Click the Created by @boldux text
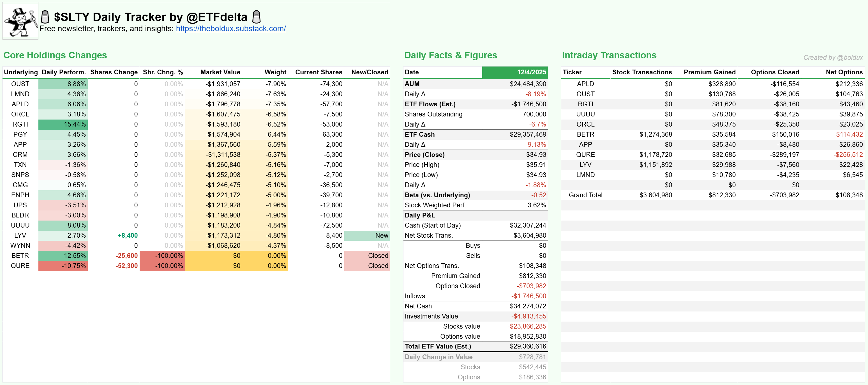Viewport: 868px width, 385px height. pyautogui.click(x=833, y=58)
